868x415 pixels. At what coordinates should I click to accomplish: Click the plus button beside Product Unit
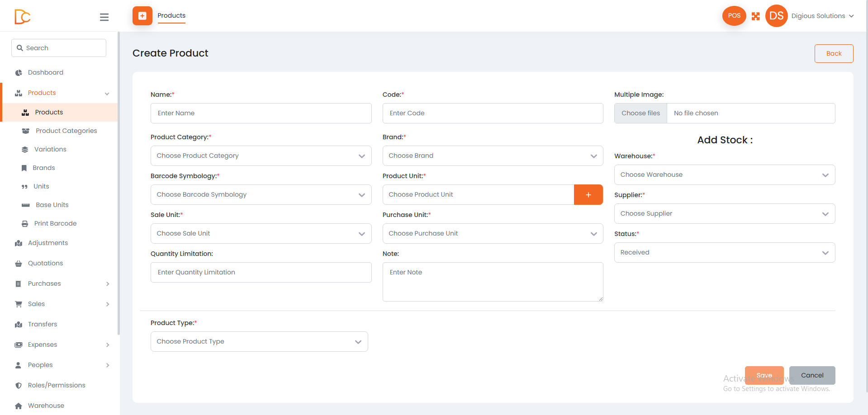[588, 194]
